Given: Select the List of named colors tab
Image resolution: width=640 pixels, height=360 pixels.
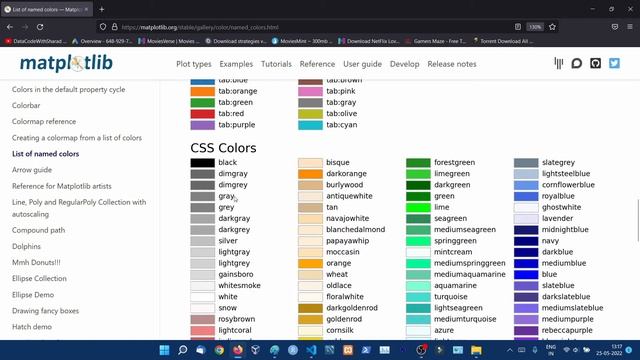Looking at the screenshot, I should tap(47, 9).
